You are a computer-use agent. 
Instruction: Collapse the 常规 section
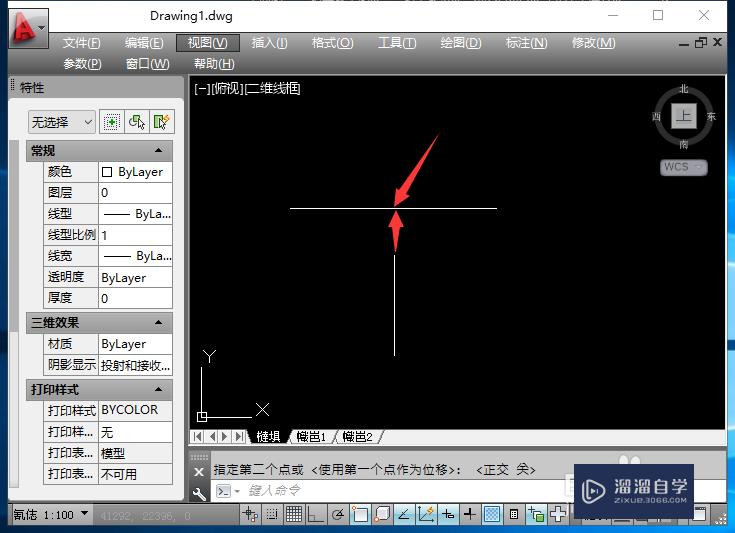pos(158,150)
